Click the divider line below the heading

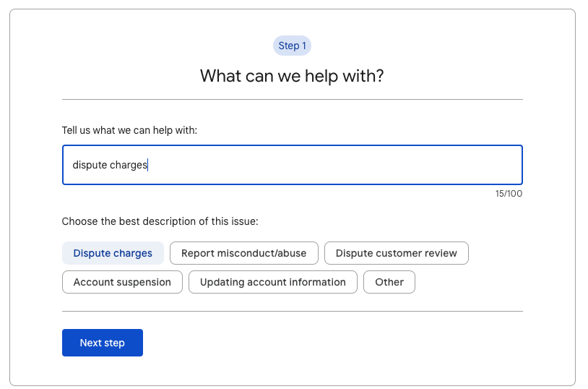click(292, 99)
